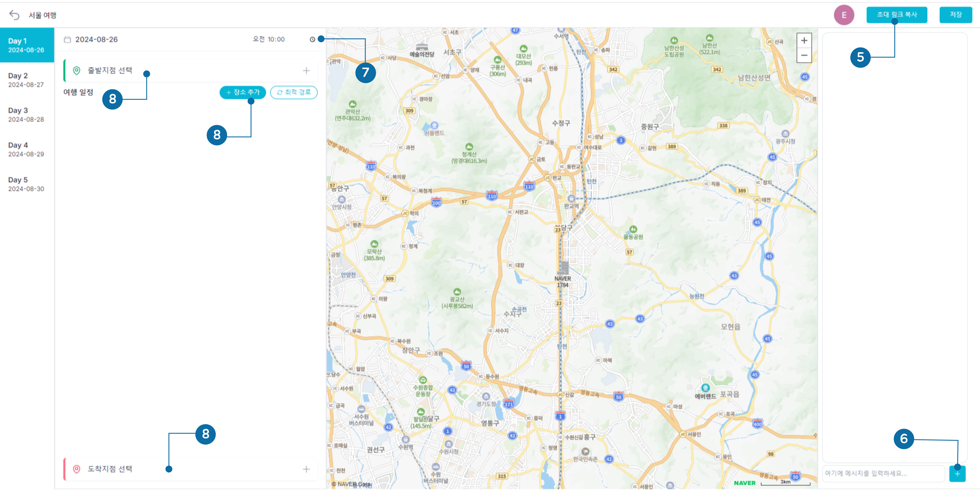Click the 대모산 mountain marker

pyautogui.click(x=523, y=48)
